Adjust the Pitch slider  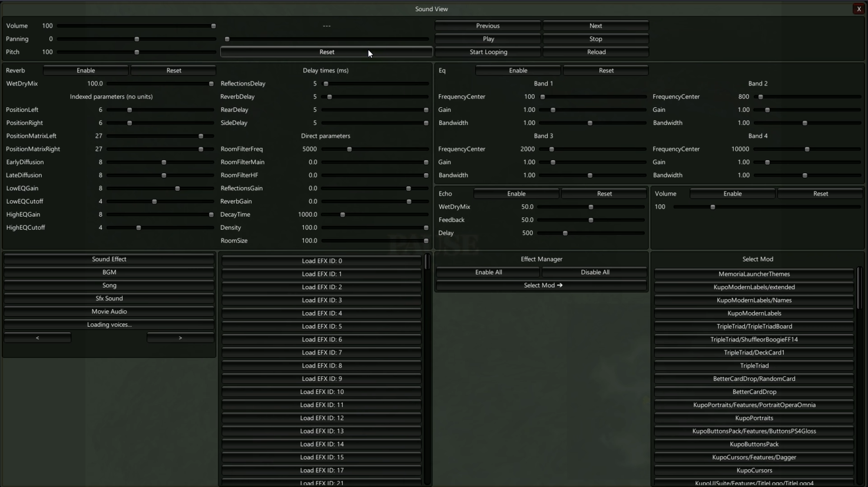pyautogui.click(x=137, y=52)
